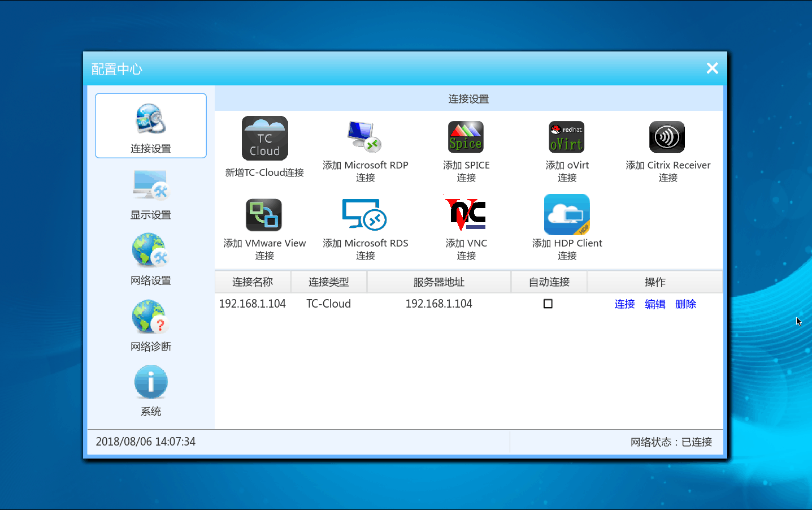The width and height of the screenshot is (812, 510).
Task: Click the Citrix Receiver connection icon
Action: [667, 137]
